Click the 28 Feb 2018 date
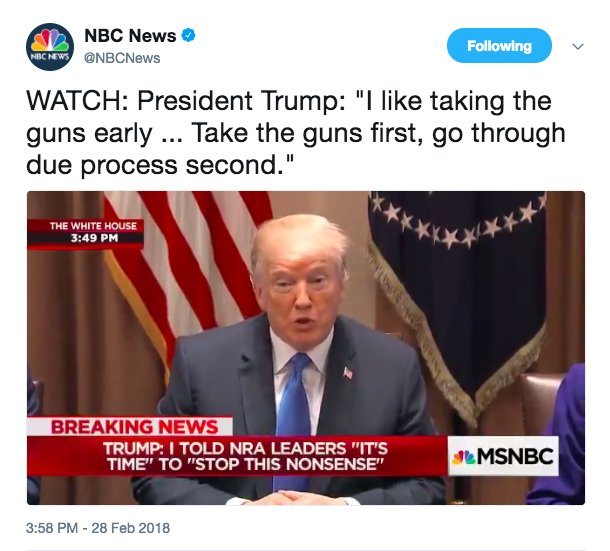This screenshot has width=610, height=551. tap(131, 528)
